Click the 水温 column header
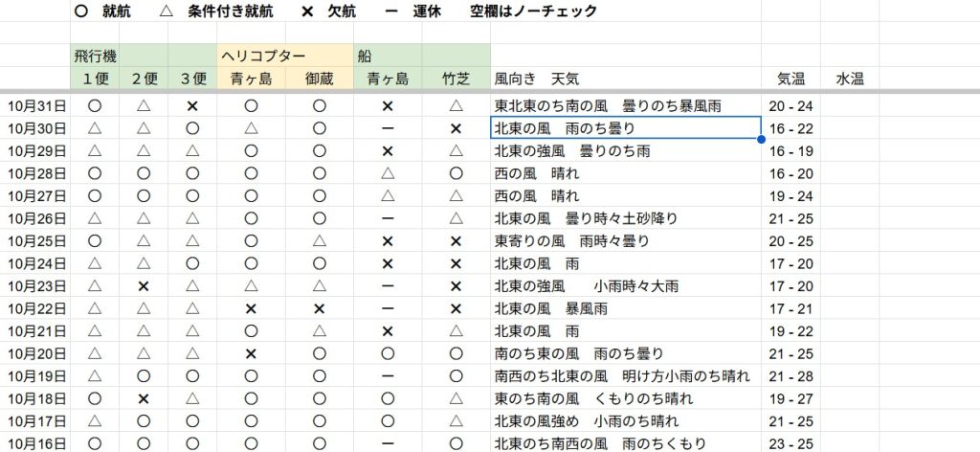This screenshot has width=980, height=452. coord(850,79)
